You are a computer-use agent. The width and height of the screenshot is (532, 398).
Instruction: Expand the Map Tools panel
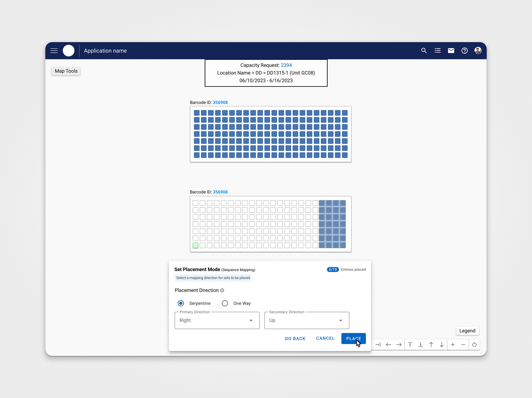(66, 71)
